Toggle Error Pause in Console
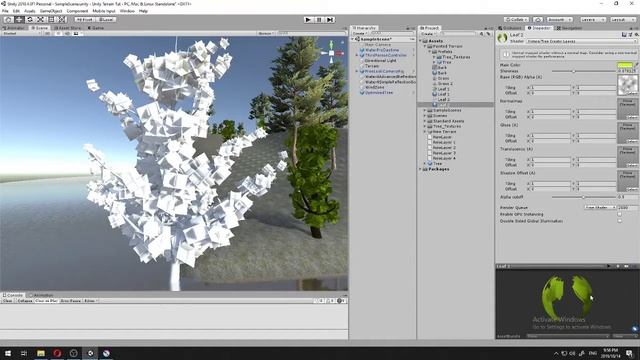Screen dimensions: 640x360 point(71,301)
